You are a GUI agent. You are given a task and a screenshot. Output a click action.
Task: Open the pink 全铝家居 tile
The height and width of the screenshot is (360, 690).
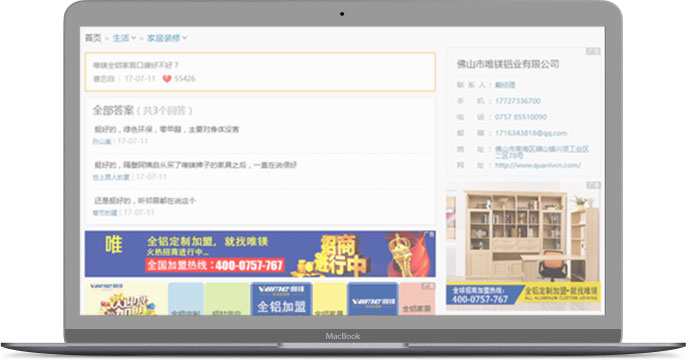click(x=417, y=299)
